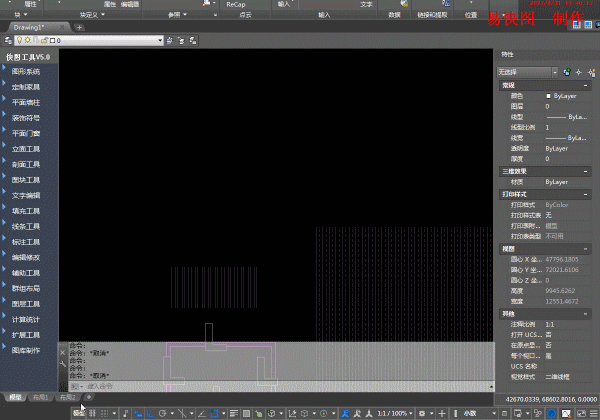The image size is (600, 420).
Task: Click the Layer Previous icon beside layer dropdown
Action: pyautogui.click(x=181, y=40)
